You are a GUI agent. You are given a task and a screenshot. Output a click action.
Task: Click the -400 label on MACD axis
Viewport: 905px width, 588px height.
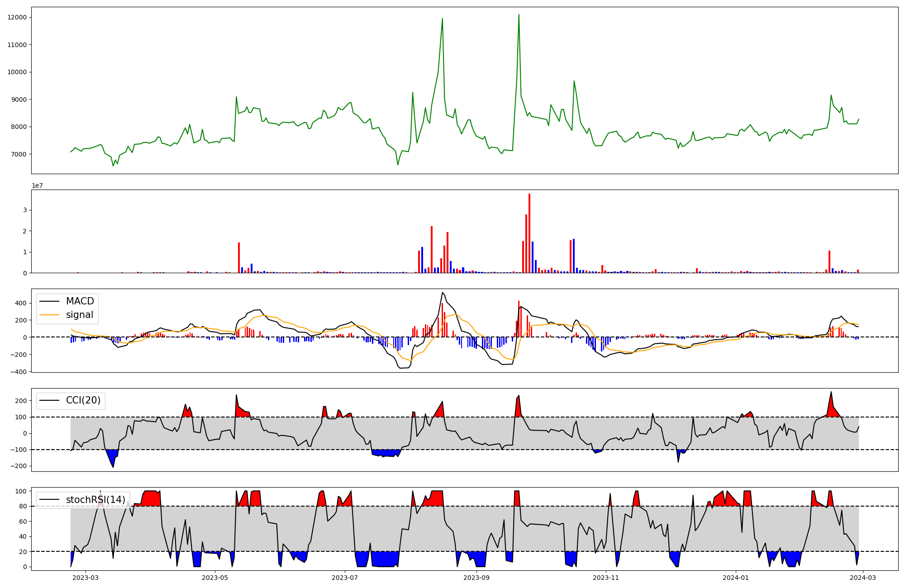coord(19,371)
